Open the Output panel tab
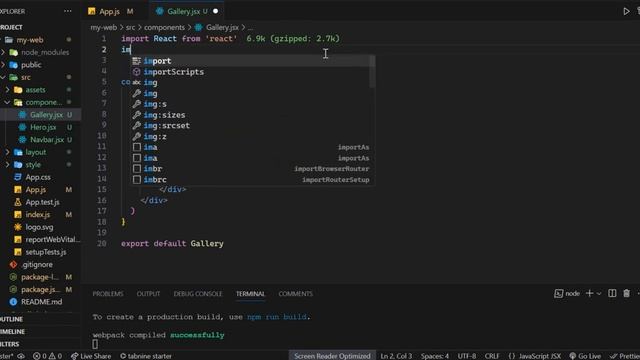The image size is (640, 360). point(148,293)
